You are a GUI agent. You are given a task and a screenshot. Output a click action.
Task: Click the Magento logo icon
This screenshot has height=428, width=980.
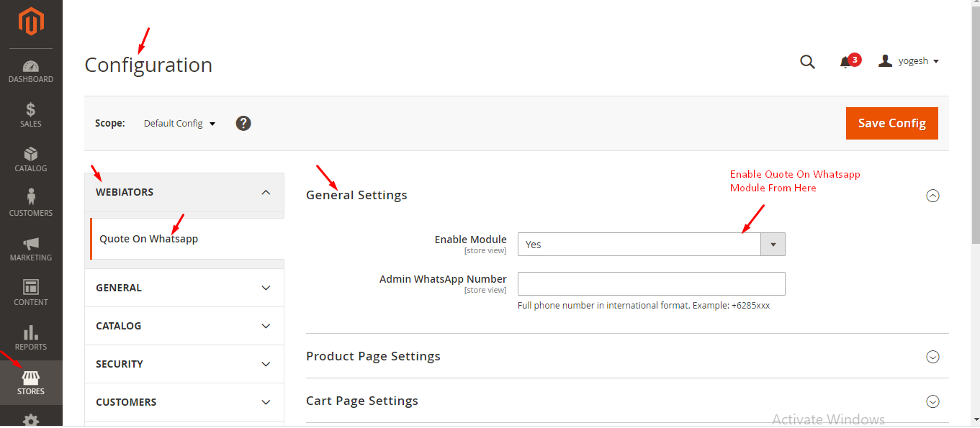pyautogui.click(x=31, y=22)
